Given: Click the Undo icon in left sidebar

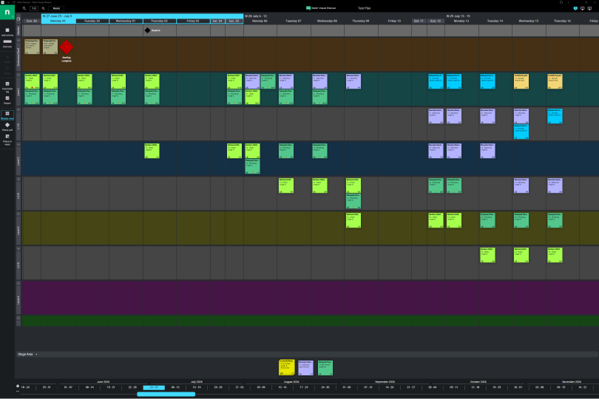Looking at the screenshot, I should coord(7,57).
